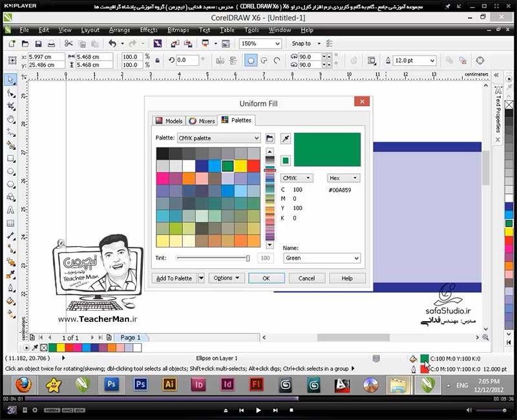This screenshot has width=517, height=420.
Task: Click the Import icon in toolbar
Action: click(x=174, y=43)
